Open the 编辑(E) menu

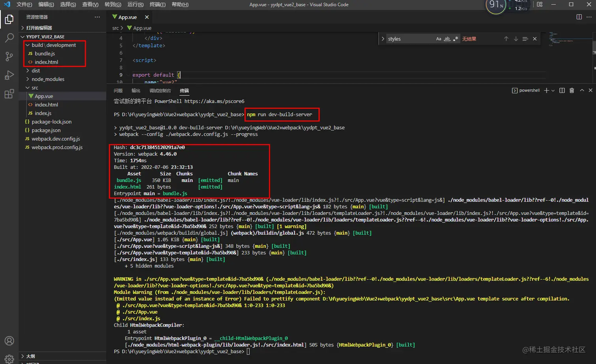coord(46,4)
